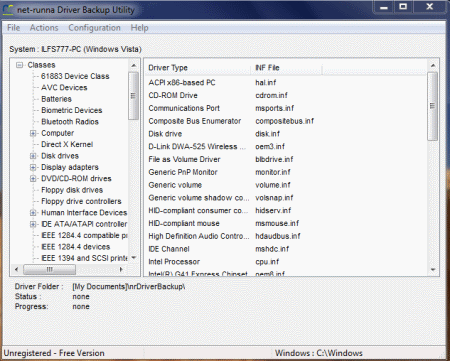The width and height of the screenshot is (450, 361).
Task: Click the tree horizontal scroll right arrow
Action: pos(121,269)
